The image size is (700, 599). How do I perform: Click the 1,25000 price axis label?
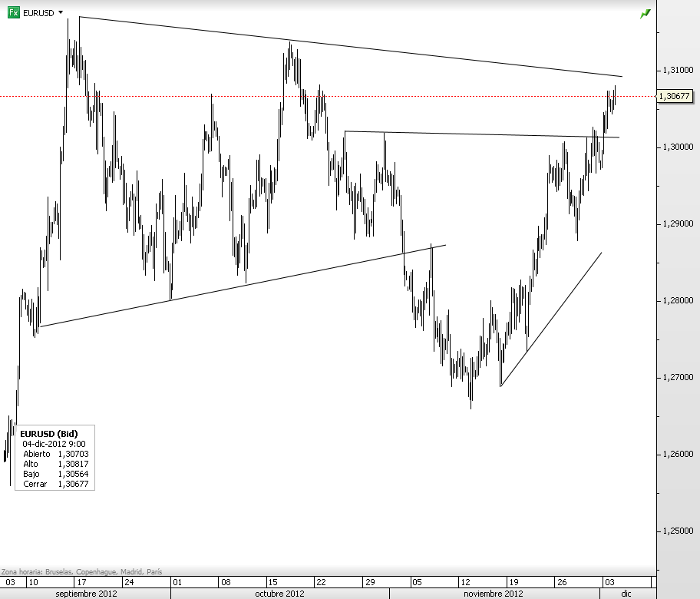(x=679, y=531)
